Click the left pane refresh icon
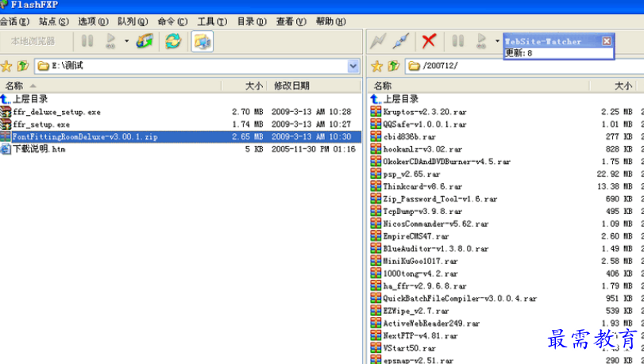 [x=173, y=41]
